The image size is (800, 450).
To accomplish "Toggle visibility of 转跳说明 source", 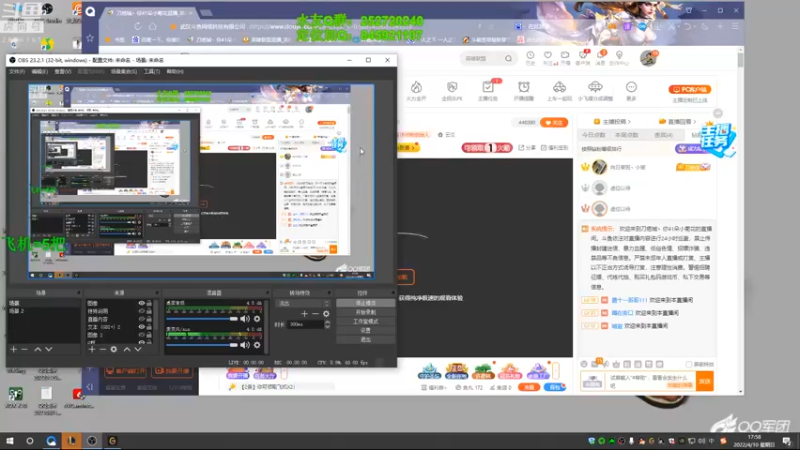I will (141, 311).
